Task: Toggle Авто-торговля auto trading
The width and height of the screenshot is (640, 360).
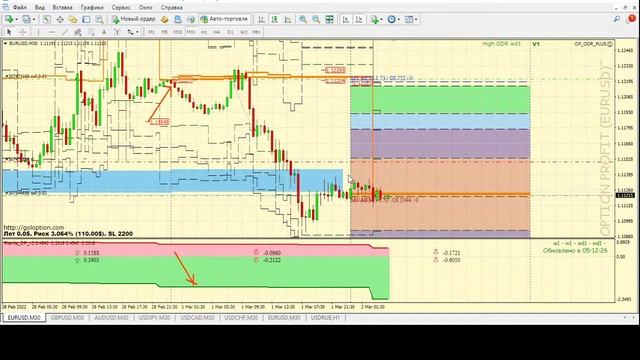Action: (224, 19)
